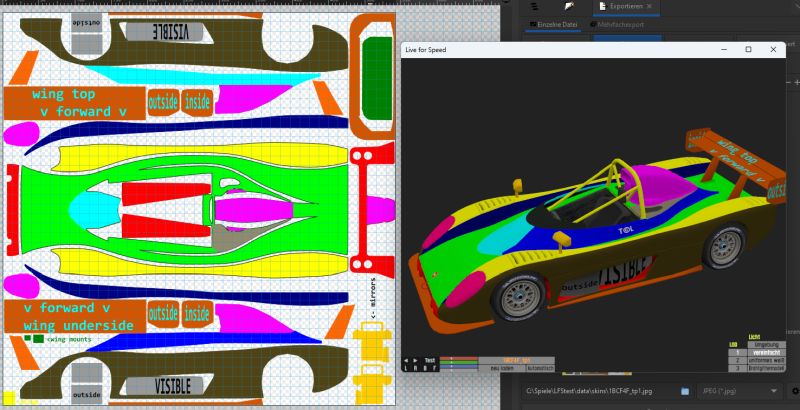Click the document icon on Exportieren tab

pyautogui.click(x=603, y=7)
